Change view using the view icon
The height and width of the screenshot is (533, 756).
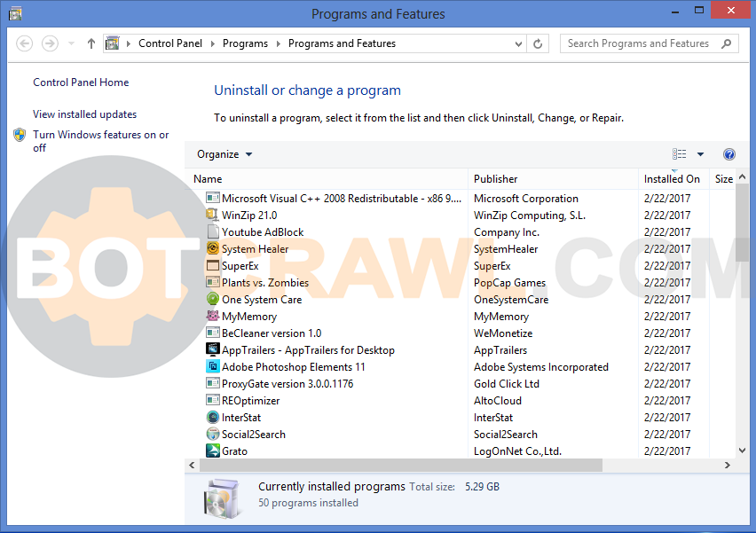coord(680,154)
